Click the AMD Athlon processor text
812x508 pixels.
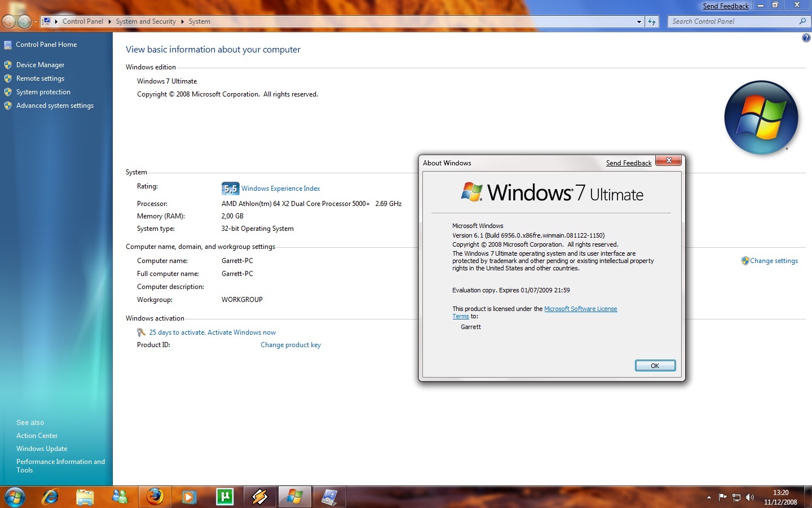(312, 204)
